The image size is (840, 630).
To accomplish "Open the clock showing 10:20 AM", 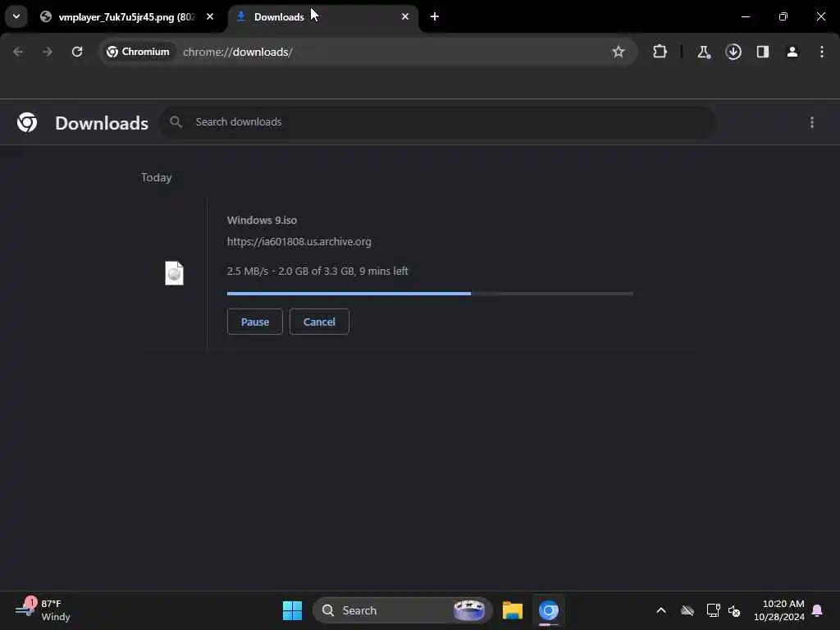I will [x=779, y=610].
